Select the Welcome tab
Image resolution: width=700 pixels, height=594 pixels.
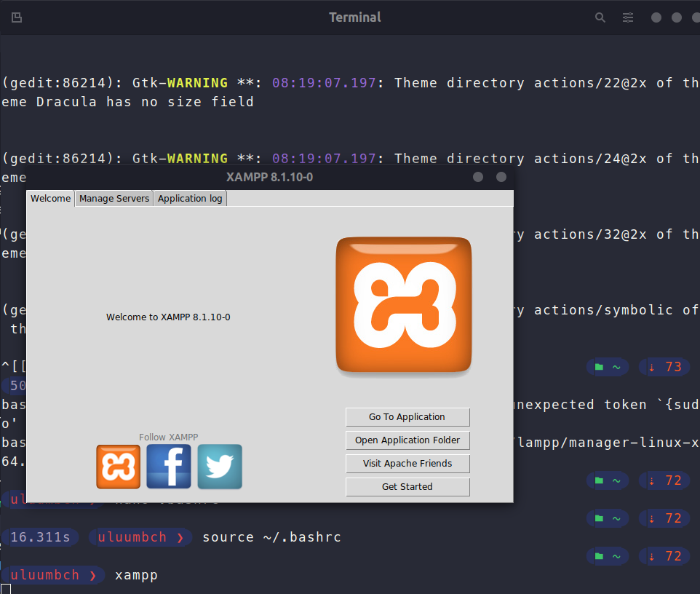click(x=50, y=198)
